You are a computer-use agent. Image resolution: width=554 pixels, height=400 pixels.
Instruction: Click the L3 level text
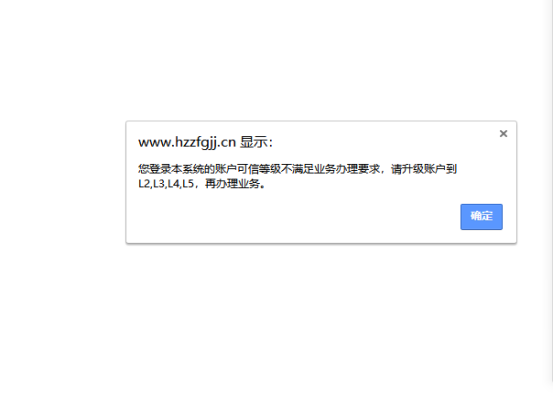click(x=159, y=184)
